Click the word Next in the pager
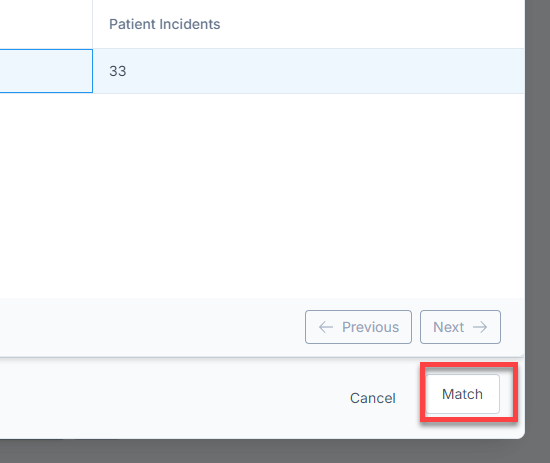550x463 pixels. (449, 327)
